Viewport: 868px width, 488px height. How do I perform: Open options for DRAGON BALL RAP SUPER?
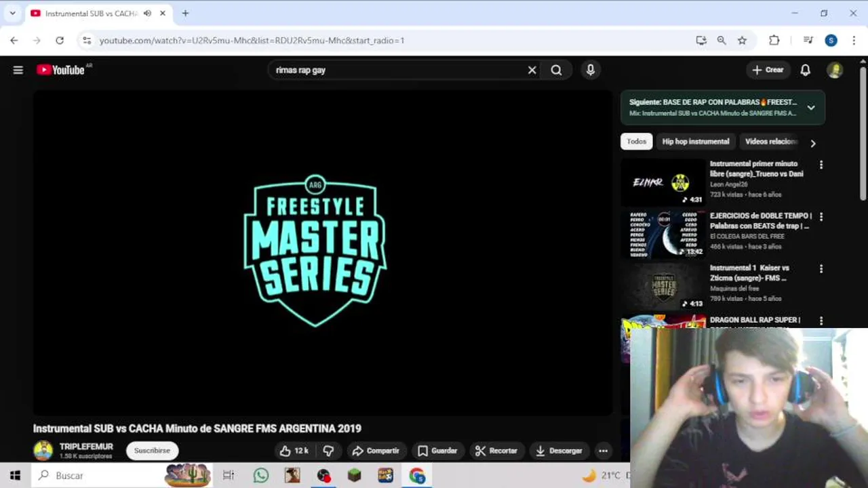click(821, 321)
